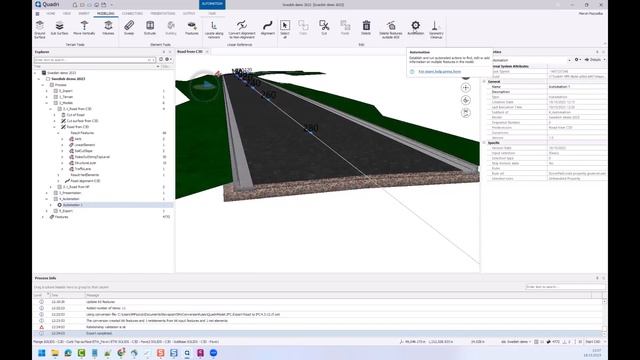Sort Process Info by Time column
The height and width of the screenshot is (360, 640).
[67, 295]
